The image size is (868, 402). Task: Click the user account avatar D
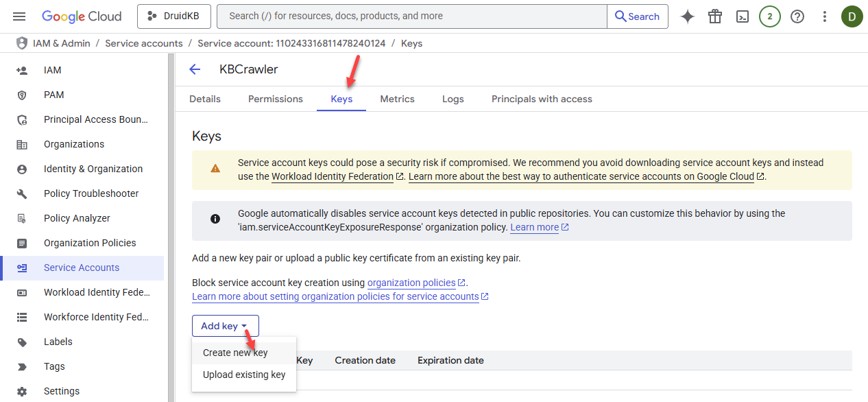coord(852,16)
